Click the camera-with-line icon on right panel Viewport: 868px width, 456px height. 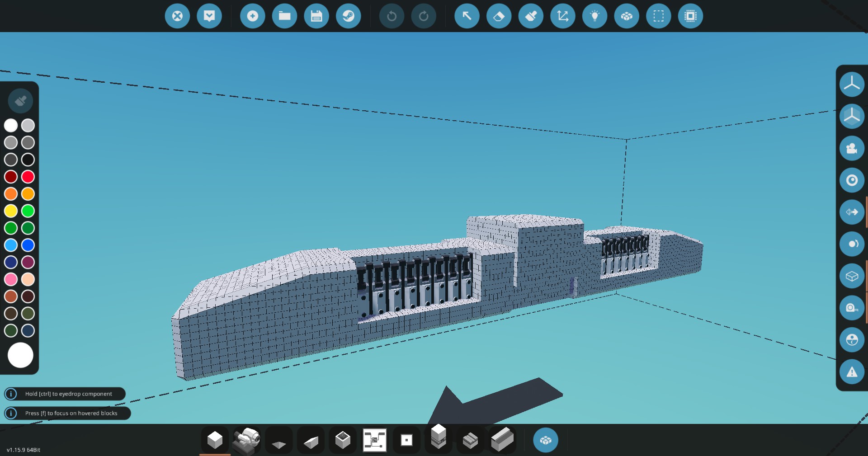[852, 308]
